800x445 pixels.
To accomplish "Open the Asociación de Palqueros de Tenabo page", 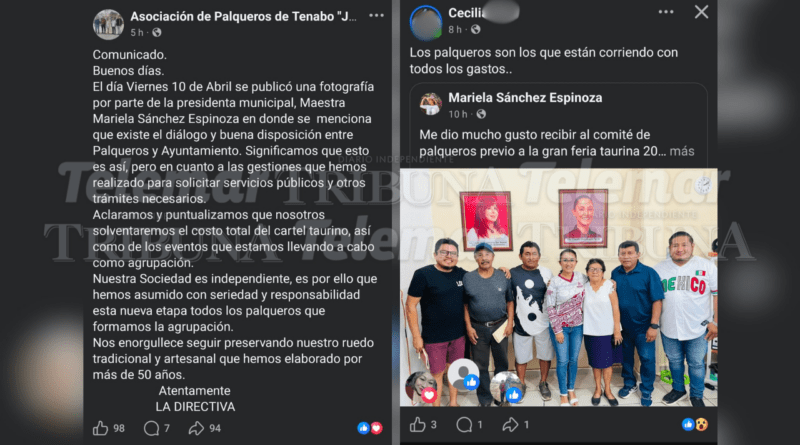I will 243,16.
